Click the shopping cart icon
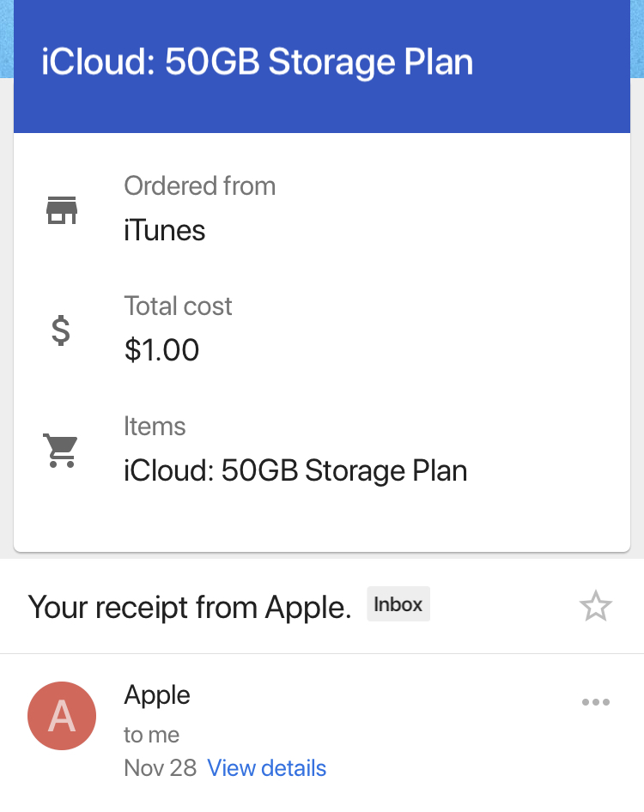Viewport: 644px width, 812px height. pos(61,450)
